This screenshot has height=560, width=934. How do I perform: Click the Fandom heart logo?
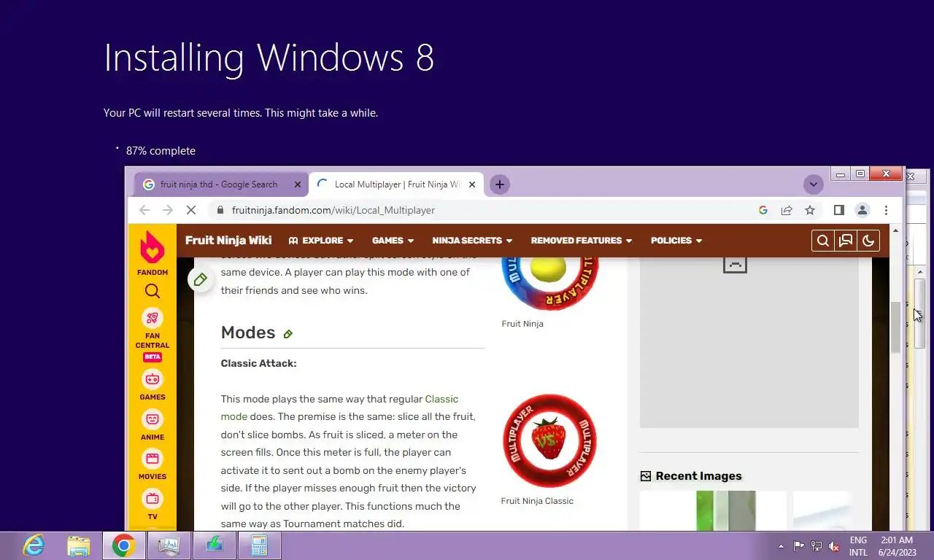[152, 247]
